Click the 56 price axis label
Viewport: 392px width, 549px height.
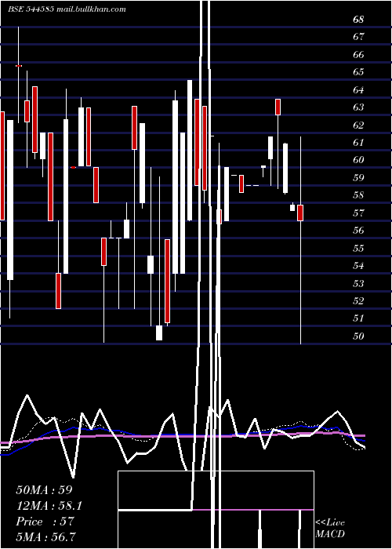pyautogui.click(x=358, y=230)
